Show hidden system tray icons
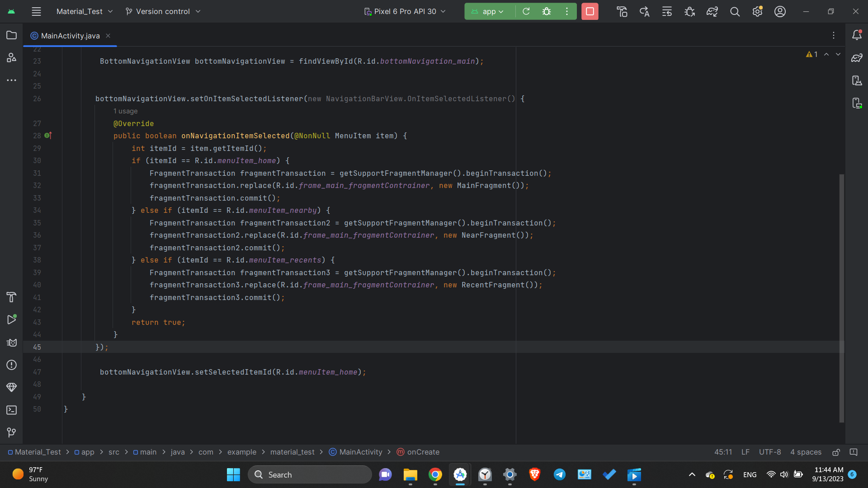868x488 pixels. coord(692,474)
